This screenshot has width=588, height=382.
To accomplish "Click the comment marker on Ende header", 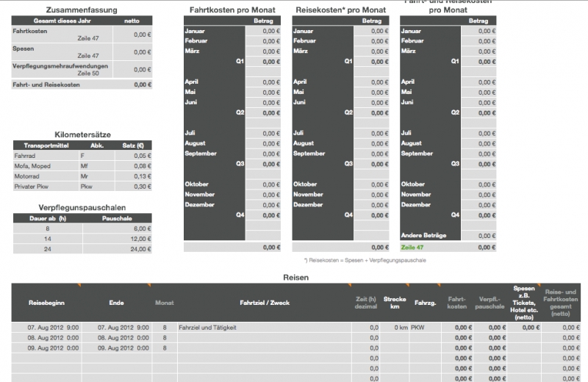I will tap(151, 284).
